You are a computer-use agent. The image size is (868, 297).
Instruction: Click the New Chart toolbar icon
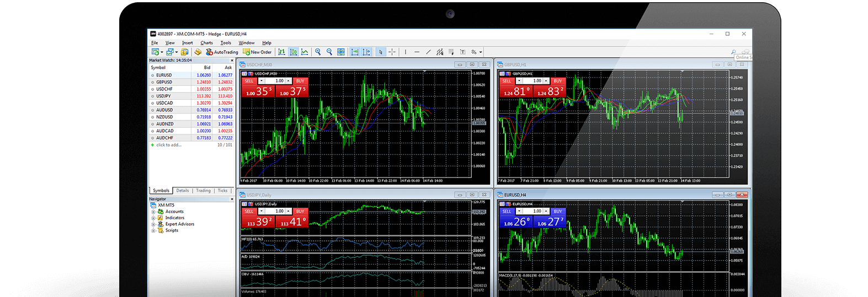click(x=155, y=52)
